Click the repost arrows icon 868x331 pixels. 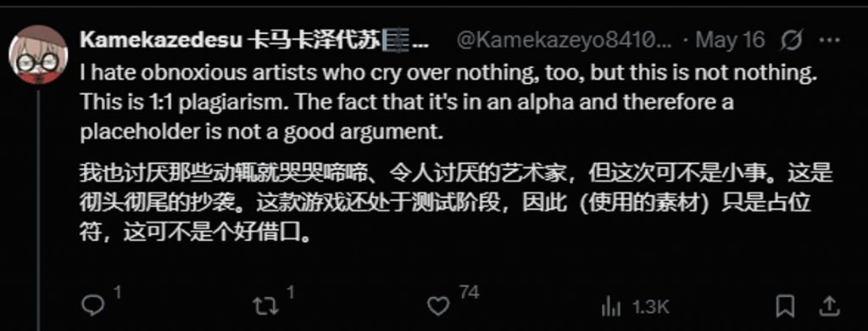tap(265, 306)
